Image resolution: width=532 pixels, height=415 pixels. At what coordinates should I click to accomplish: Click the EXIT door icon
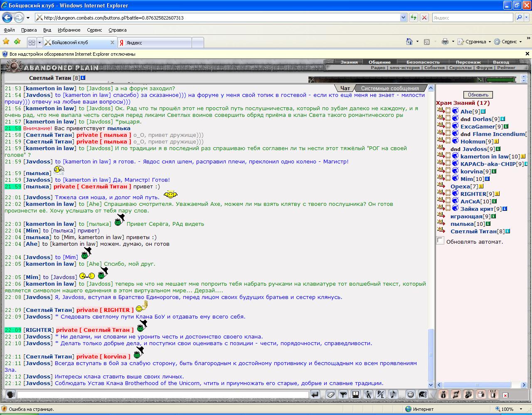click(x=493, y=394)
